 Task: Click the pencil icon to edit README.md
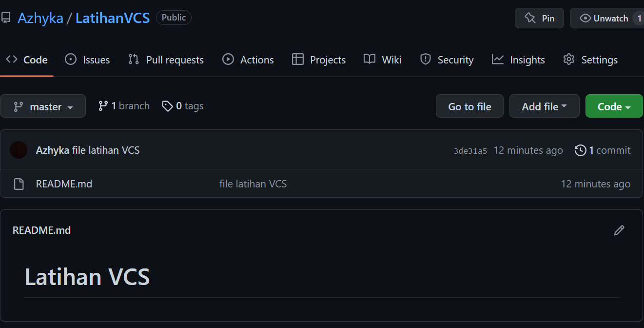click(x=619, y=230)
